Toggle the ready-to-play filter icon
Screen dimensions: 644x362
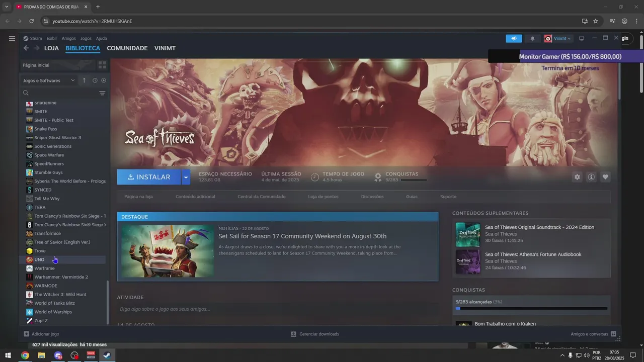click(104, 80)
